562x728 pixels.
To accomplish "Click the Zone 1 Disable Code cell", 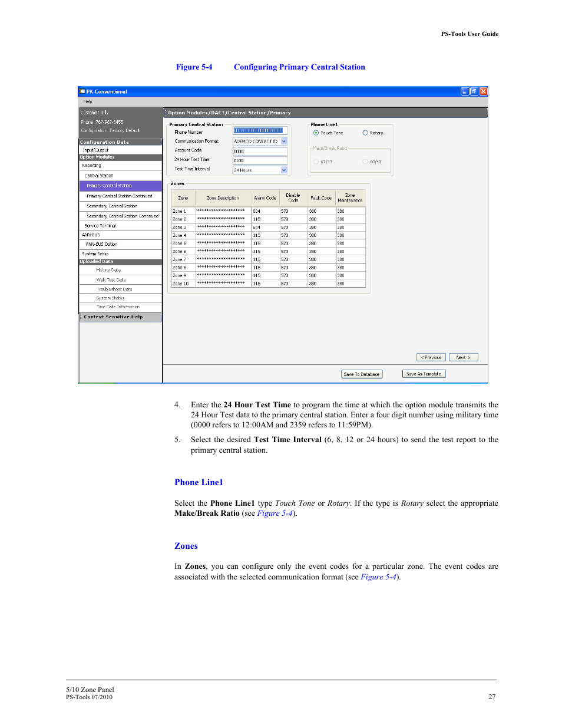I will pos(293,211).
